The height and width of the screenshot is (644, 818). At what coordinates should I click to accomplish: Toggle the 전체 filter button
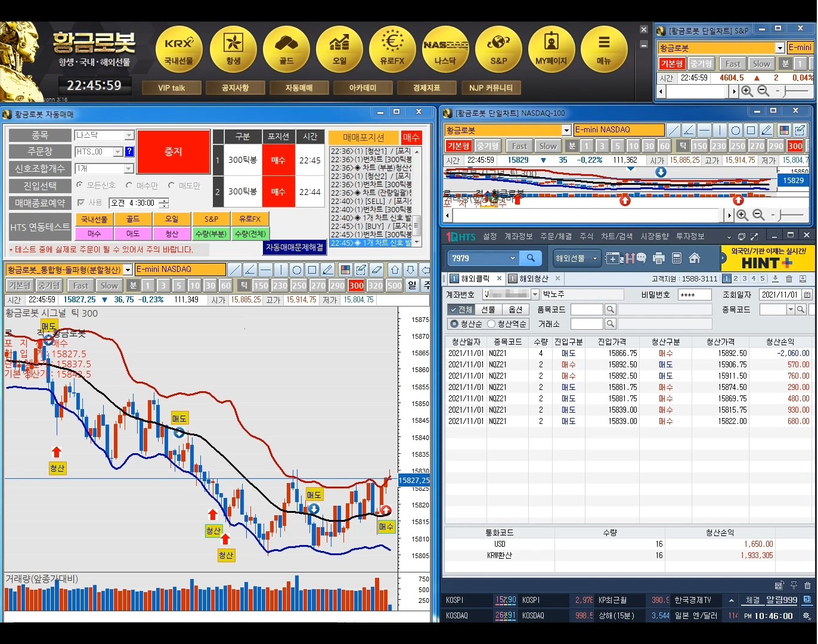(460, 309)
